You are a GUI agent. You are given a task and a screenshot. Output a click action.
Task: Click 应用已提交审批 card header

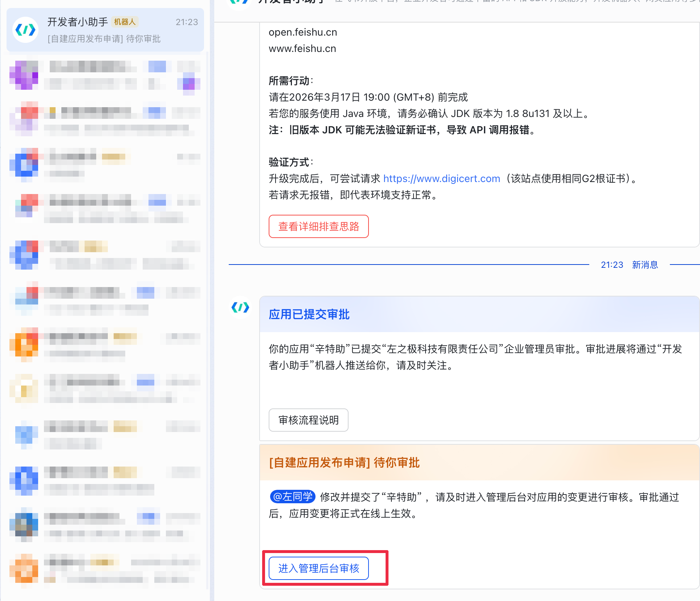coord(309,314)
